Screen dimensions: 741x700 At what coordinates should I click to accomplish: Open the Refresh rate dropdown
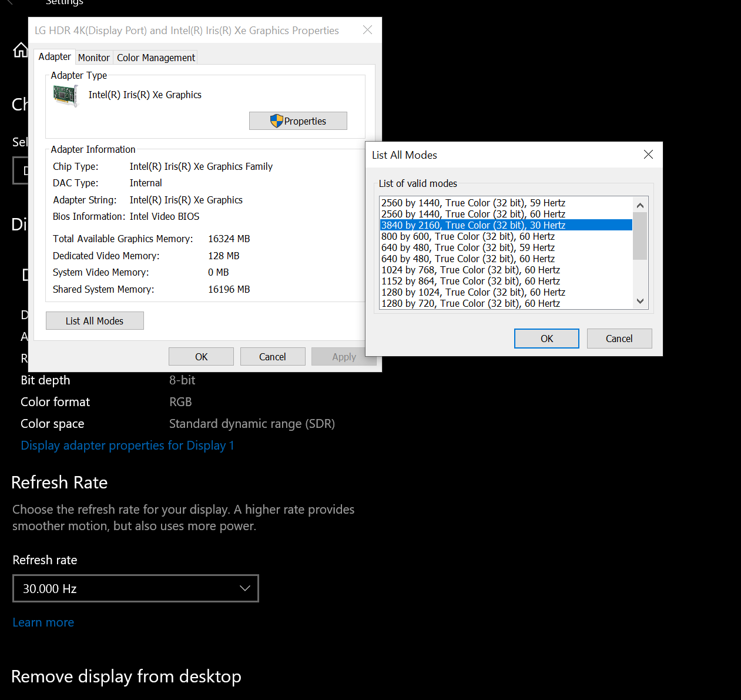coord(136,588)
